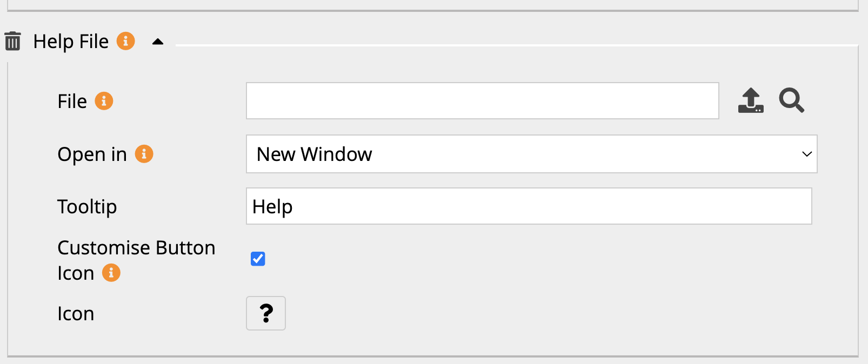Click the chevron arrow on Open in dropdown
The width and height of the screenshot is (868, 364).
coord(806,154)
